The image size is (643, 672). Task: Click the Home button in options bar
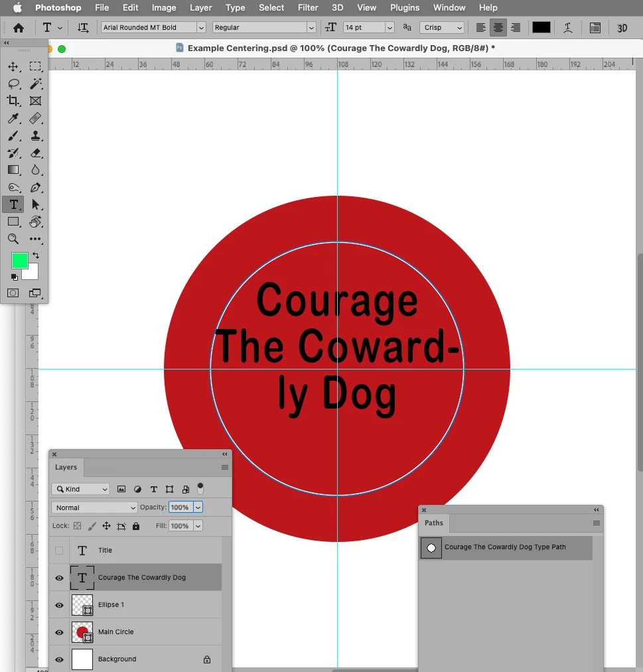pyautogui.click(x=19, y=28)
